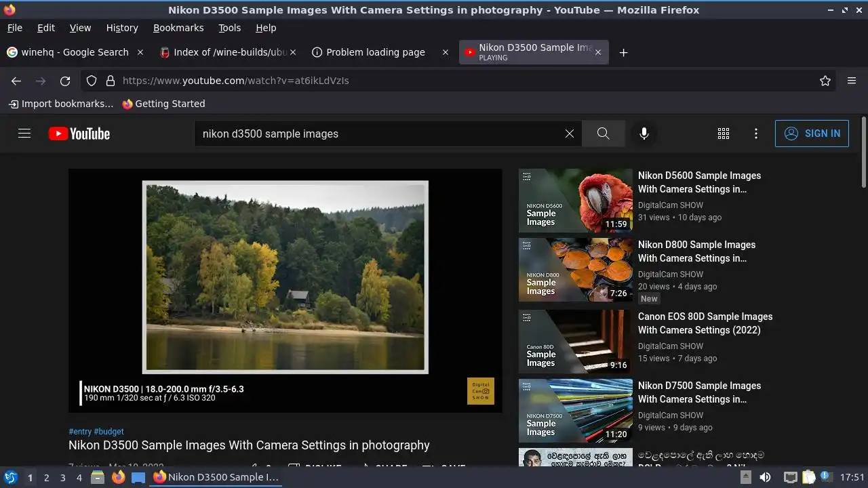Open Nikon D800 Sample Images thumbnail
Screen dimensions: 868x488
[576, 270]
